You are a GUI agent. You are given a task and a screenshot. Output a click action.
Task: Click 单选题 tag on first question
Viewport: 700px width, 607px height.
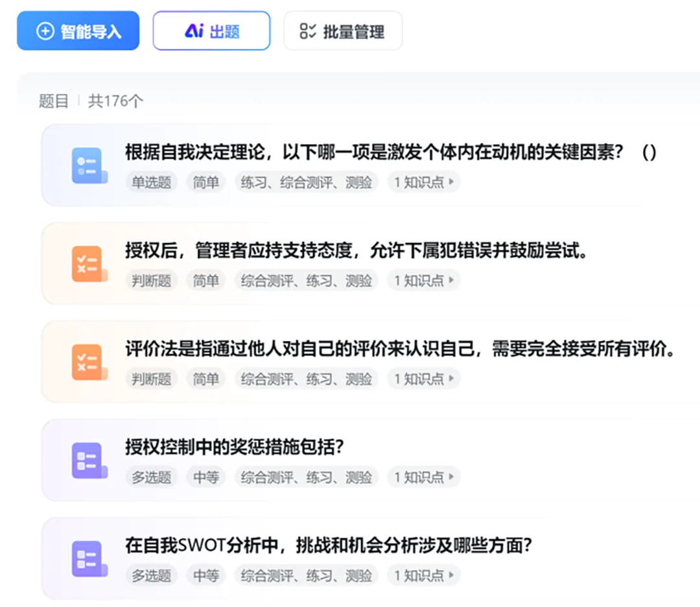(152, 182)
